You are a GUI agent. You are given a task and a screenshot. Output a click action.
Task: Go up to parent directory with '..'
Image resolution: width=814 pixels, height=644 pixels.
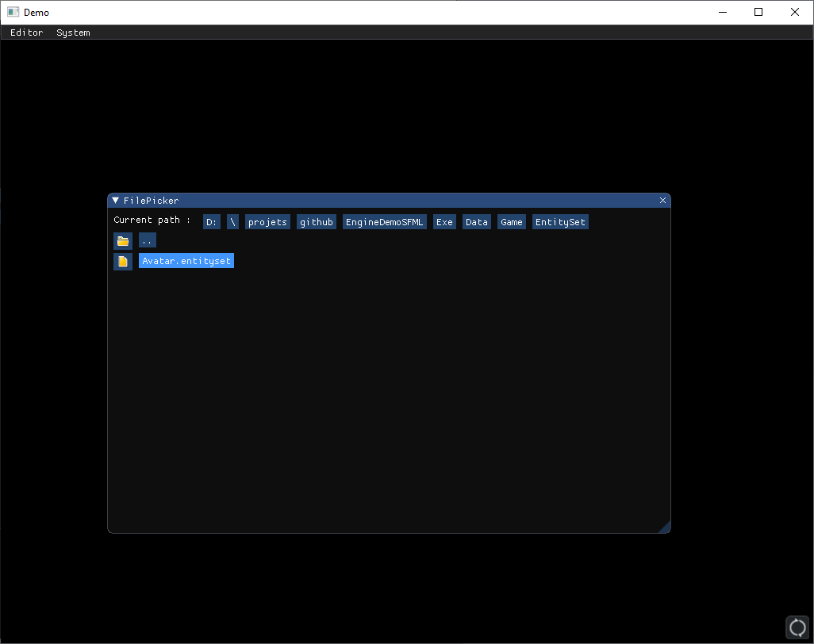tap(148, 240)
